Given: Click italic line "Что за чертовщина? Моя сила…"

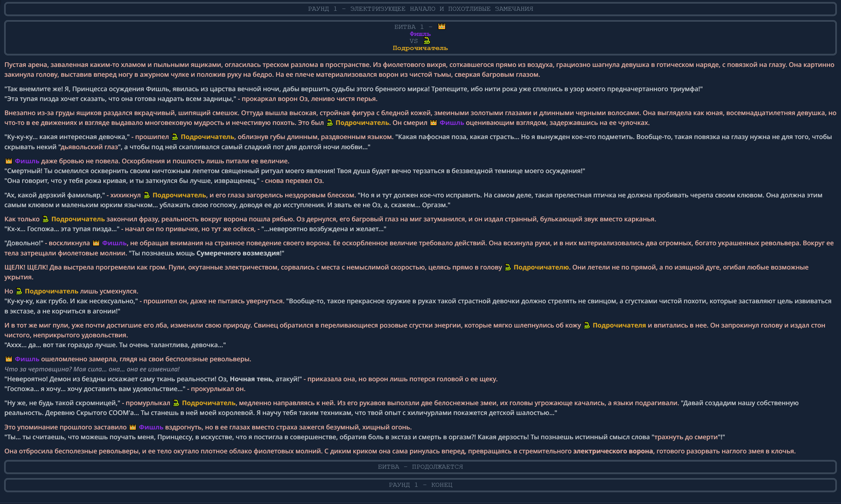Looking at the screenshot, I should coord(92,369).
